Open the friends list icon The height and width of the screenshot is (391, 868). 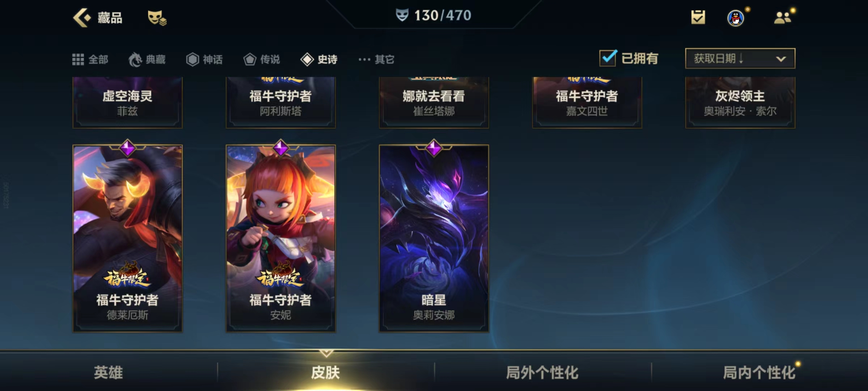point(782,17)
